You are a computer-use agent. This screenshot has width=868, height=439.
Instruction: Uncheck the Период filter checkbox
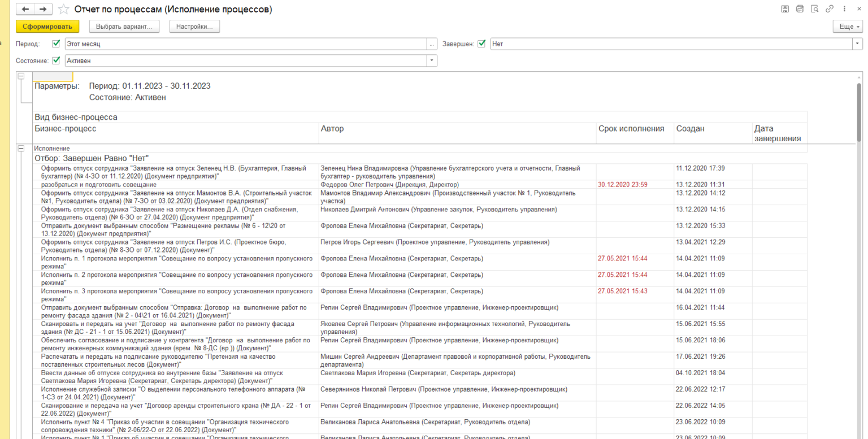(x=56, y=44)
